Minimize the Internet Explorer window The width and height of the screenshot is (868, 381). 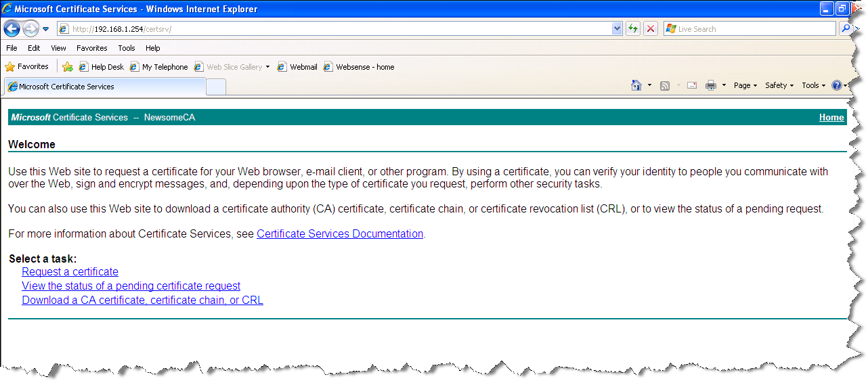826,9
